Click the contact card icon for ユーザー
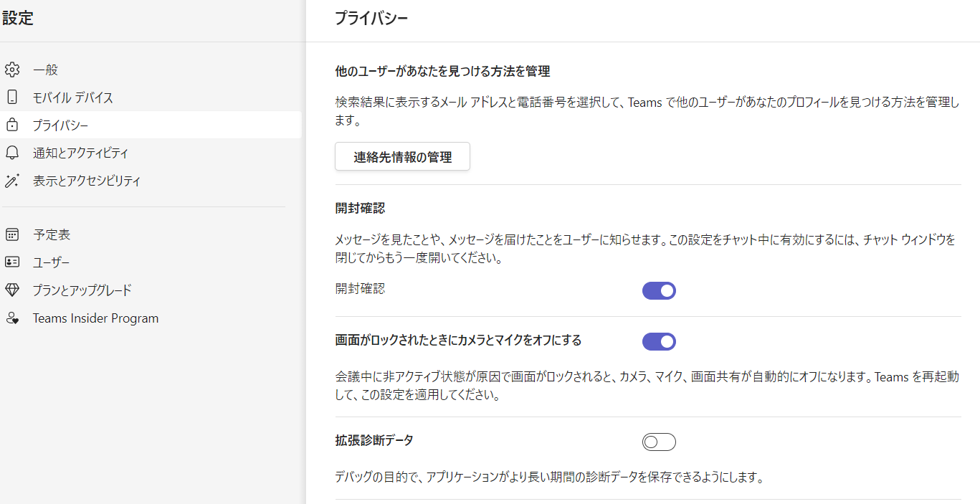980x504 pixels. pos(11,262)
